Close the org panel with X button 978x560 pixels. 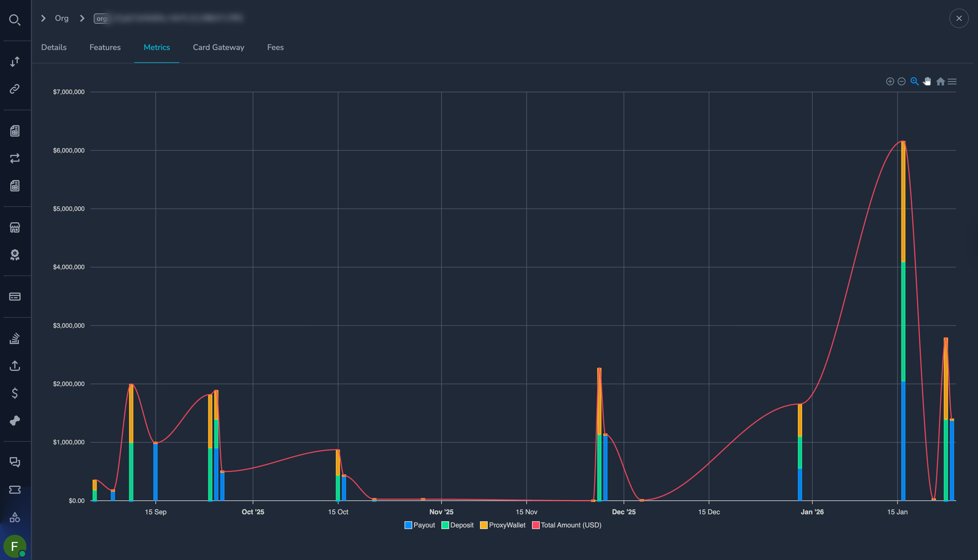point(959,19)
